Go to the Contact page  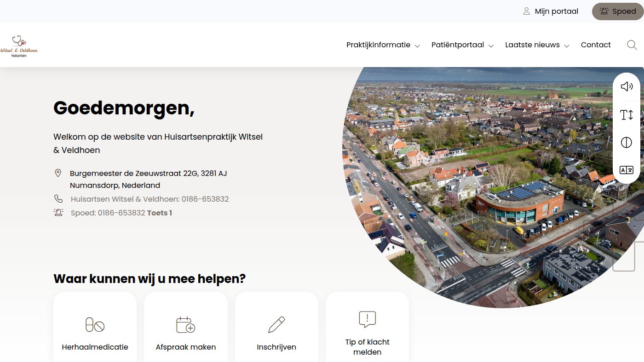pyautogui.click(x=596, y=45)
